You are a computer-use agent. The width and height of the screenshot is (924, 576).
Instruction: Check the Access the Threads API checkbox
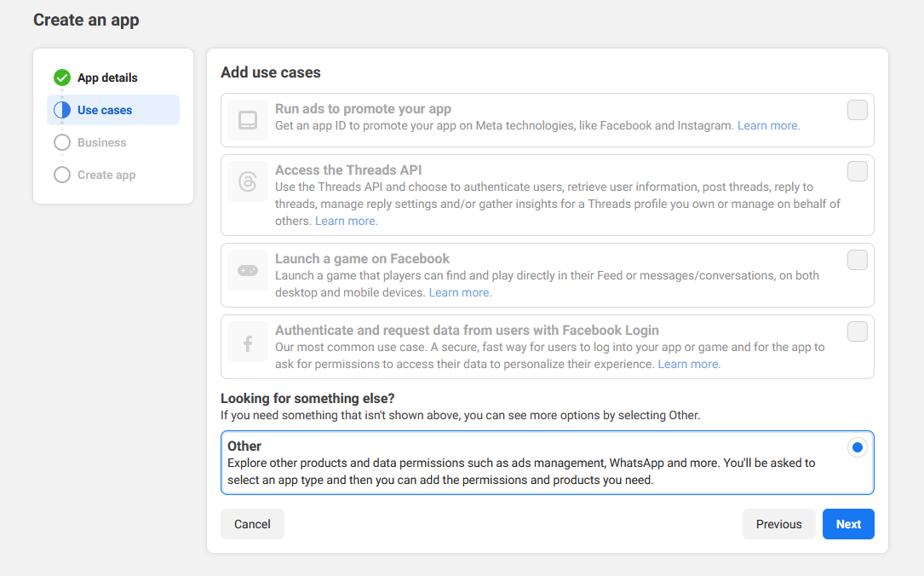857,171
